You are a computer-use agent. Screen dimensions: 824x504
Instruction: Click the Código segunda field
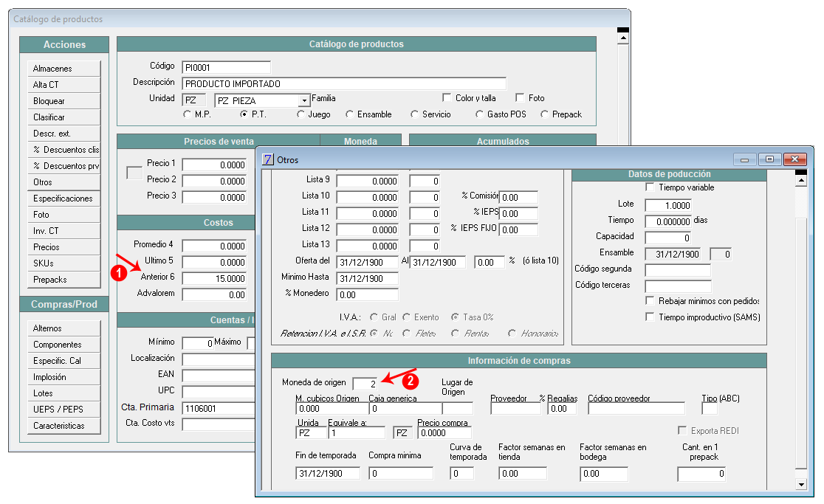[678, 270]
